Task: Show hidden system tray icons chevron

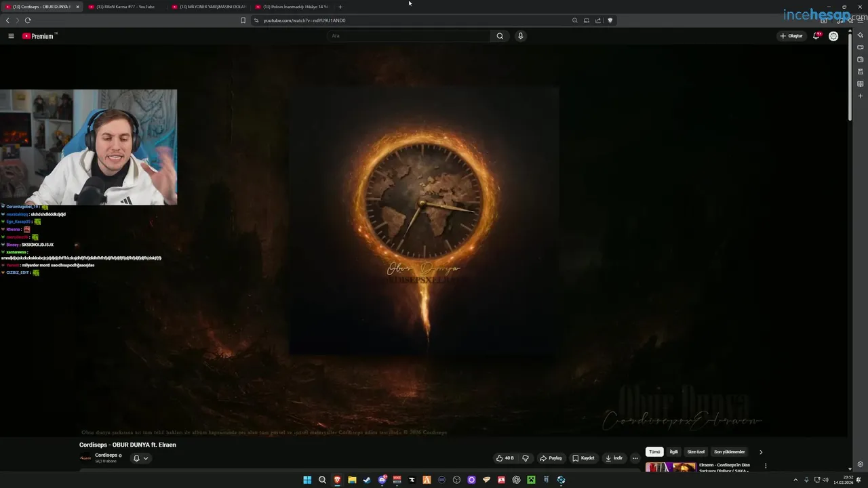Action: [795, 480]
